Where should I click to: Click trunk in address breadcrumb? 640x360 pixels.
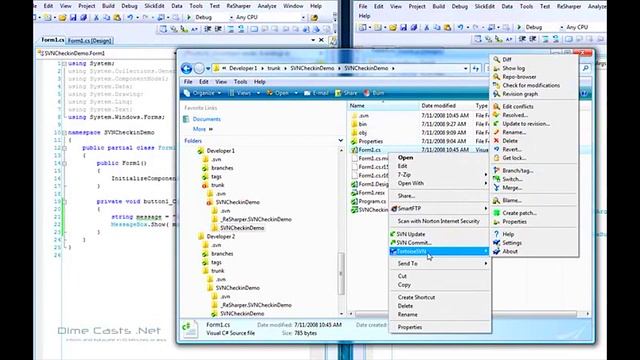(x=274, y=68)
